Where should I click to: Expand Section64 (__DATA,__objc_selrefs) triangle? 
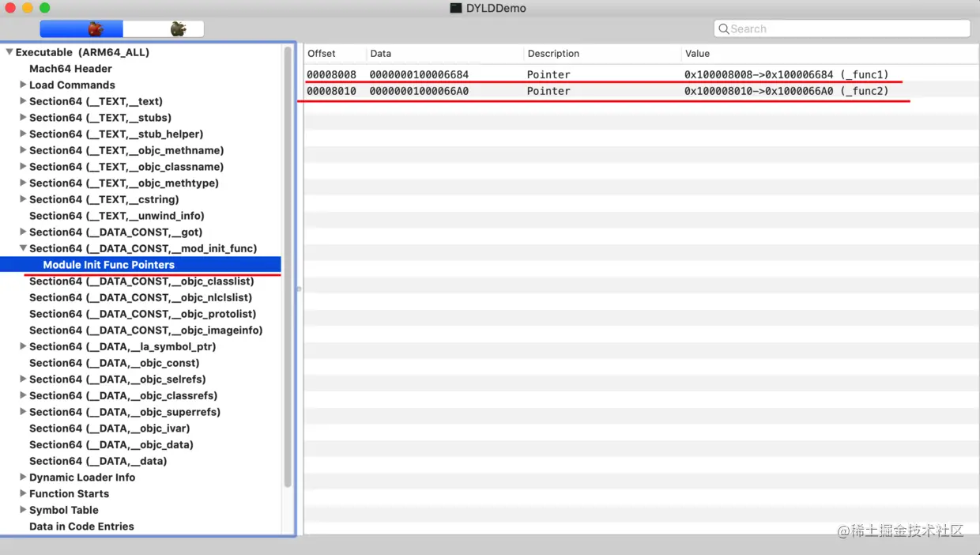pos(23,379)
